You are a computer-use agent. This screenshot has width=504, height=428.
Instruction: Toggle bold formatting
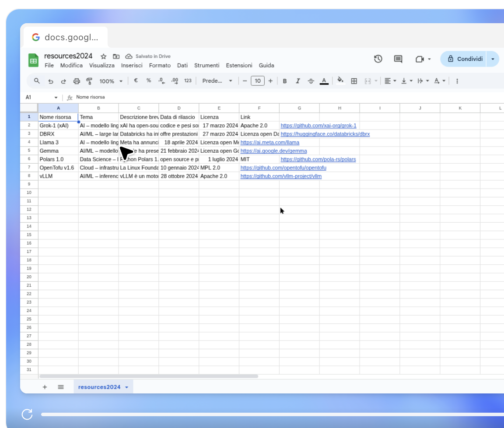click(x=285, y=81)
